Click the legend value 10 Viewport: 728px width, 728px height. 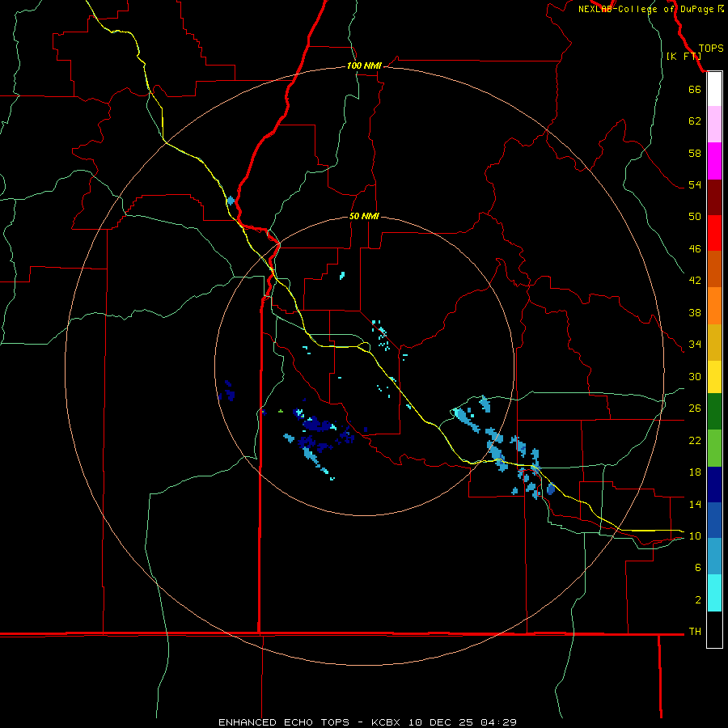click(695, 536)
